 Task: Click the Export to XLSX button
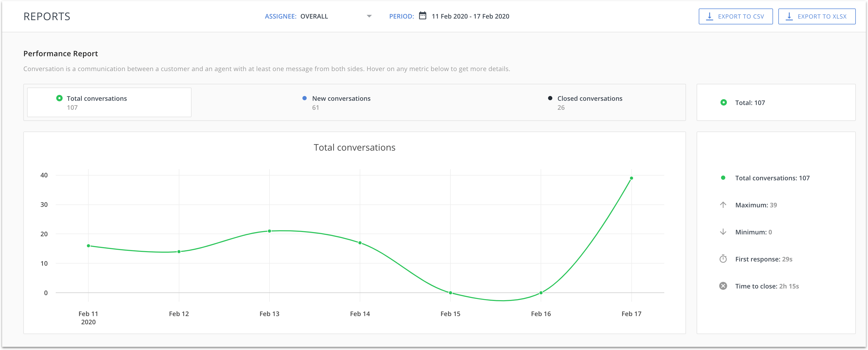pyautogui.click(x=817, y=16)
